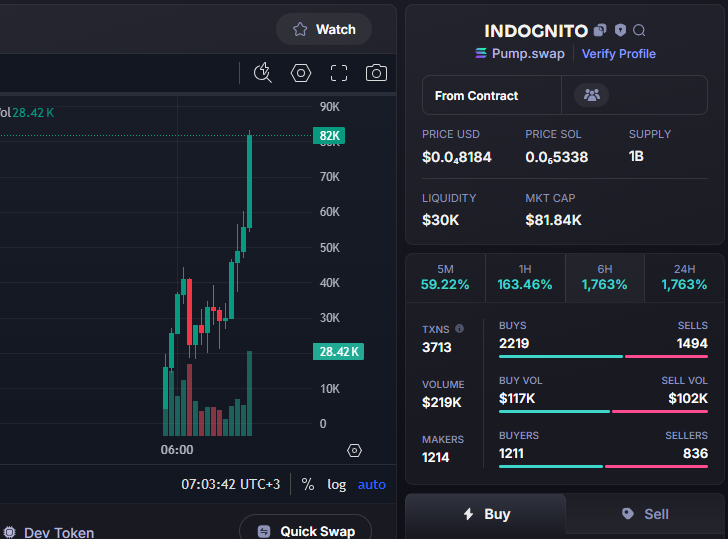Take a chart snapshot with camera icon
This screenshot has width=728, height=539.
(376, 73)
